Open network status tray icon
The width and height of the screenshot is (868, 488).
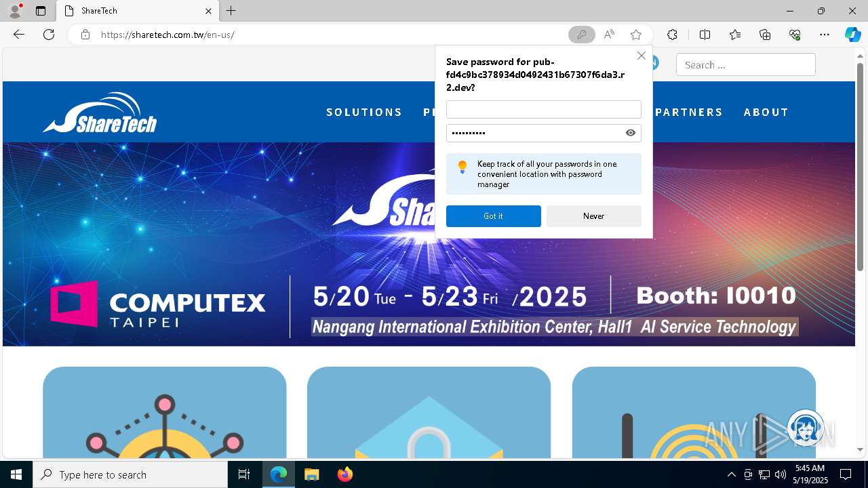(x=764, y=474)
